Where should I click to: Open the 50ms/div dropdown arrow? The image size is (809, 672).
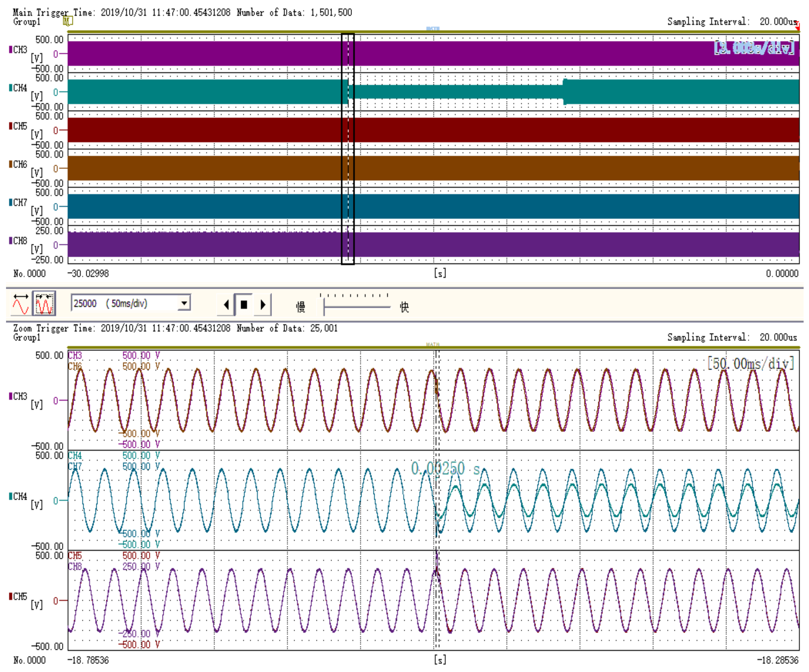point(184,303)
